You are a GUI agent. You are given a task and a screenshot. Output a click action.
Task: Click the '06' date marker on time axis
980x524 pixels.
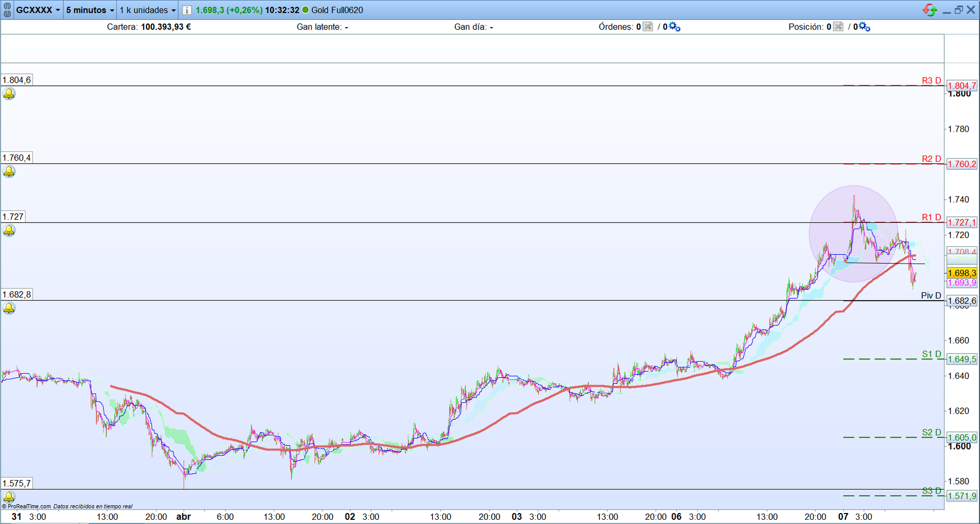coord(676,517)
